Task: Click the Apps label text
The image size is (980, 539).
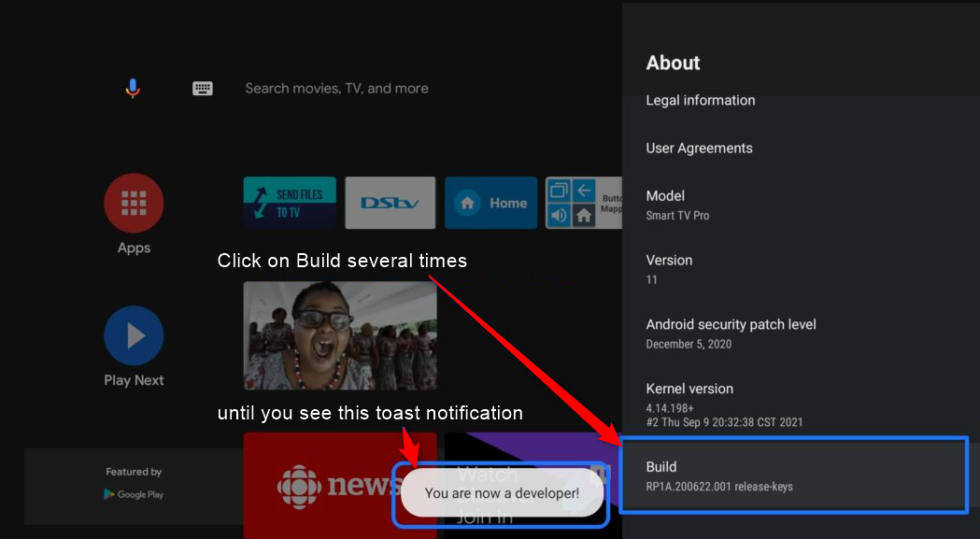Action: pos(134,248)
